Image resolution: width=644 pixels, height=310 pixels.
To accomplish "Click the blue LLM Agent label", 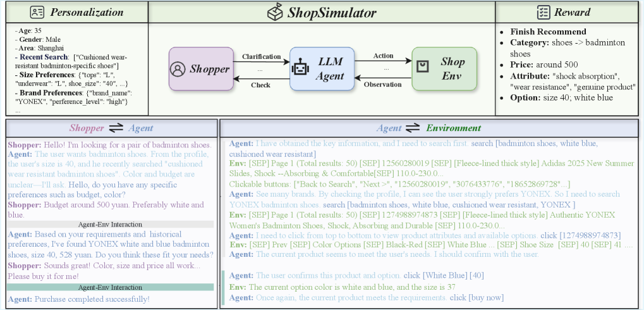I will click(x=331, y=68).
